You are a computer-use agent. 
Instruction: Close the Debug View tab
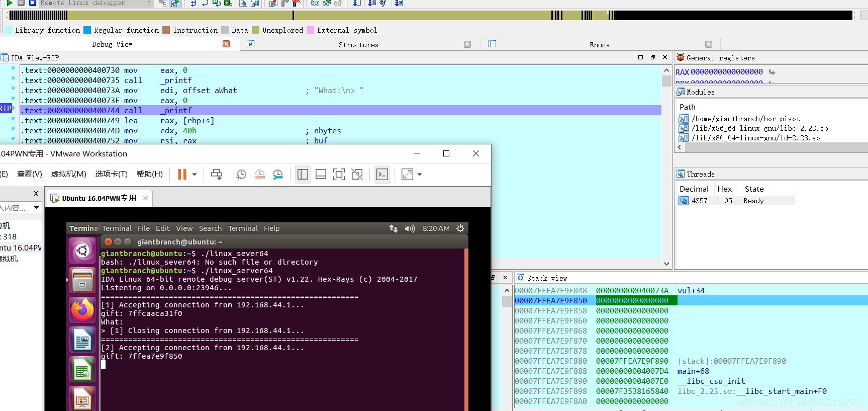pos(226,44)
